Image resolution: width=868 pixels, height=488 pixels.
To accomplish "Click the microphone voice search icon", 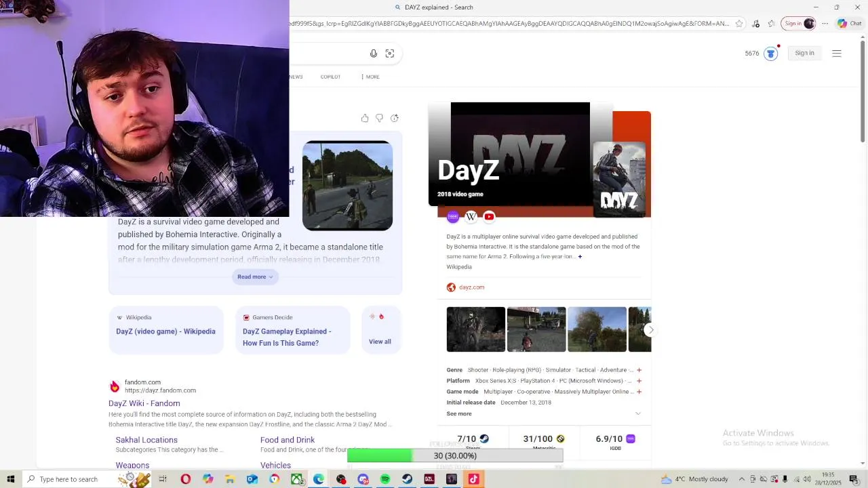I will pyautogui.click(x=374, y=54).
